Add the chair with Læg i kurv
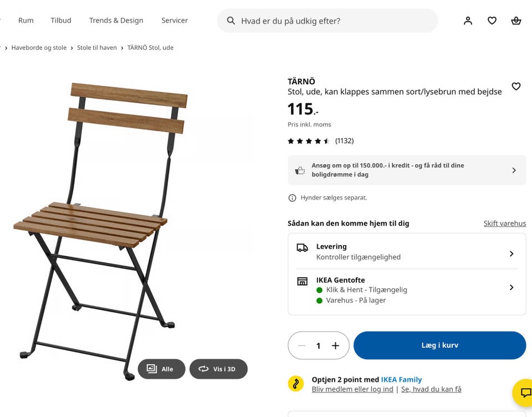 (x=439, y=345)
